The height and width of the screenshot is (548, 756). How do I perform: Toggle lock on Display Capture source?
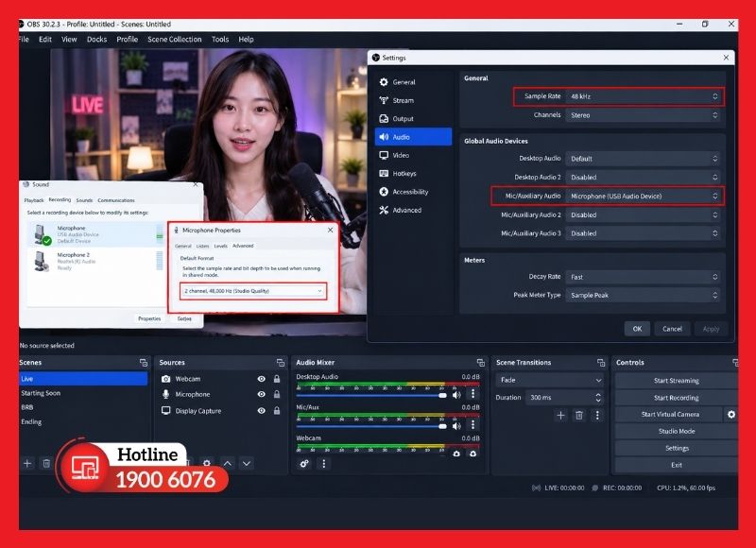point(277,411)
